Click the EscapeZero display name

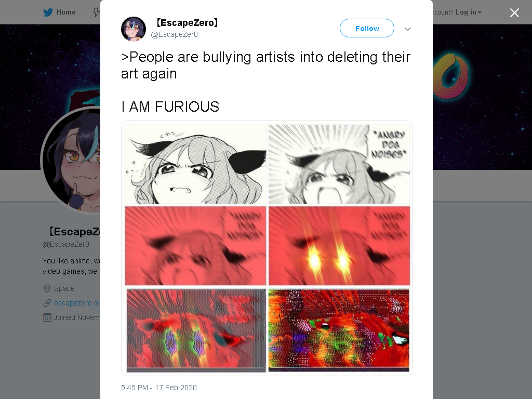point(187,23)
